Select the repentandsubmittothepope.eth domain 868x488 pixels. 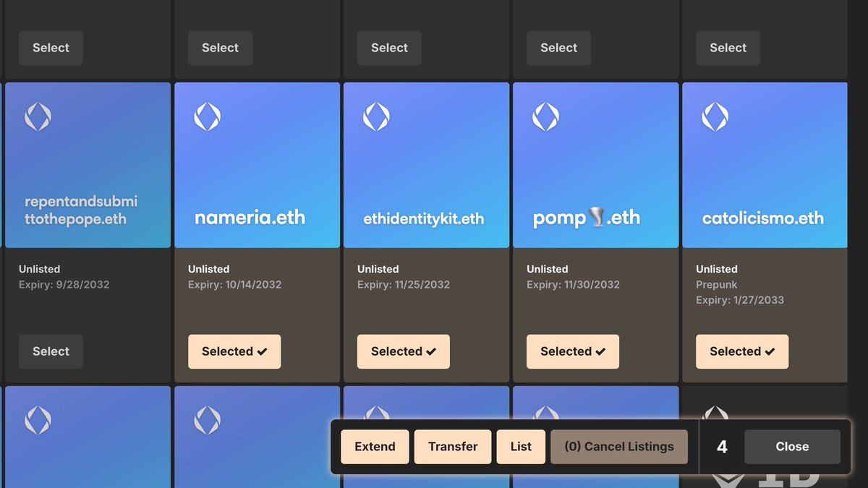click(51, 351)
